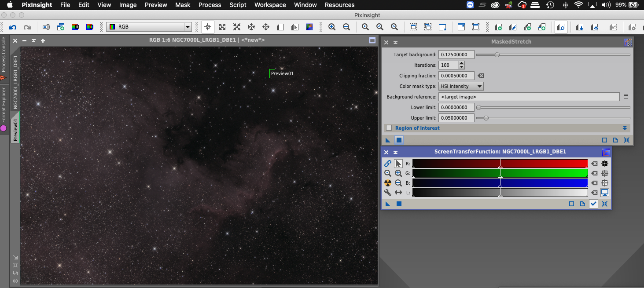Select the Preview01 label on the image
This screenshot has height=288, width=644.
pos(282,73)
